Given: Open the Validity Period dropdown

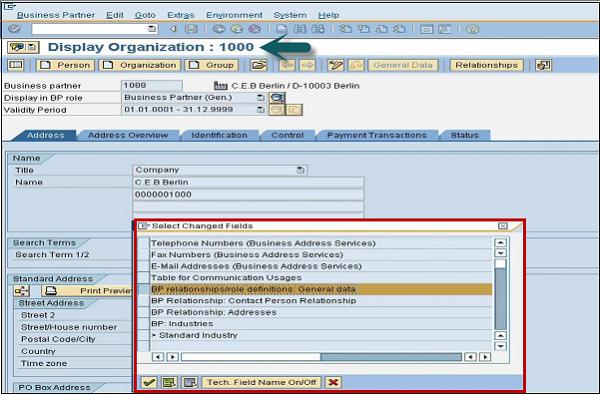Looking at the screenshot, I should [261, 110].
